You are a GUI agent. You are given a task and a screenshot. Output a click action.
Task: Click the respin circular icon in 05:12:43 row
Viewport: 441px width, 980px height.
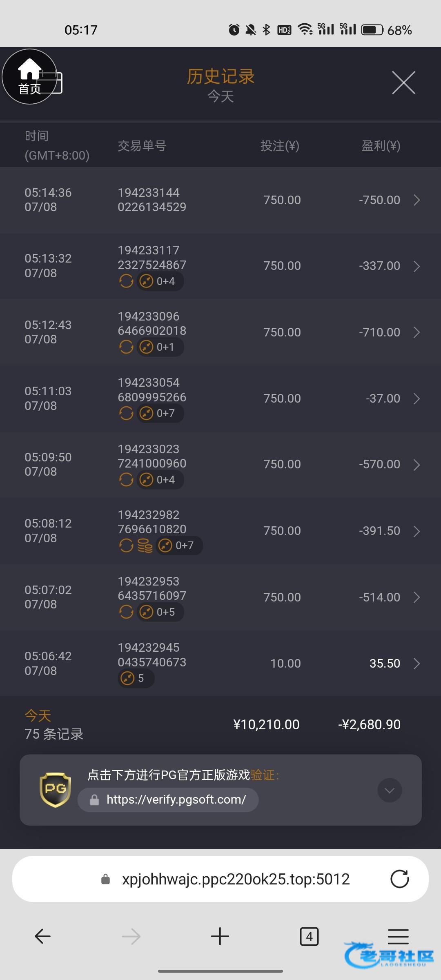(x=126, y=347)
